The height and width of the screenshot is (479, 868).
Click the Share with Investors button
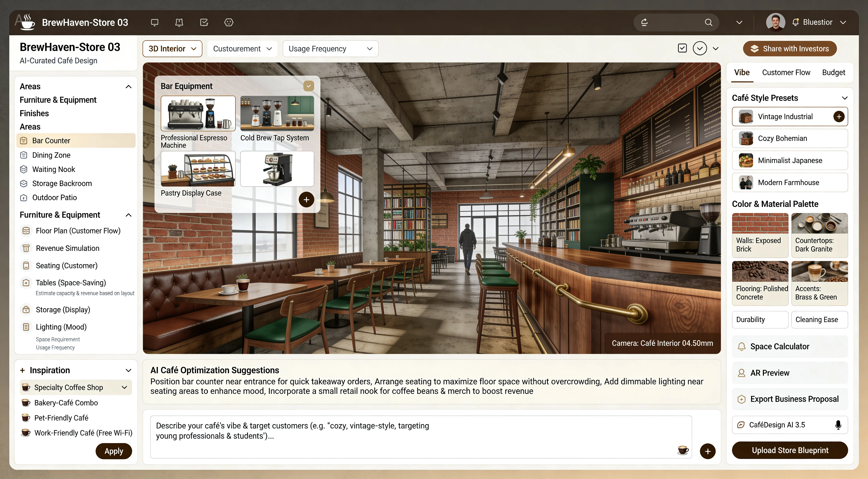click(x=790, y=49)
